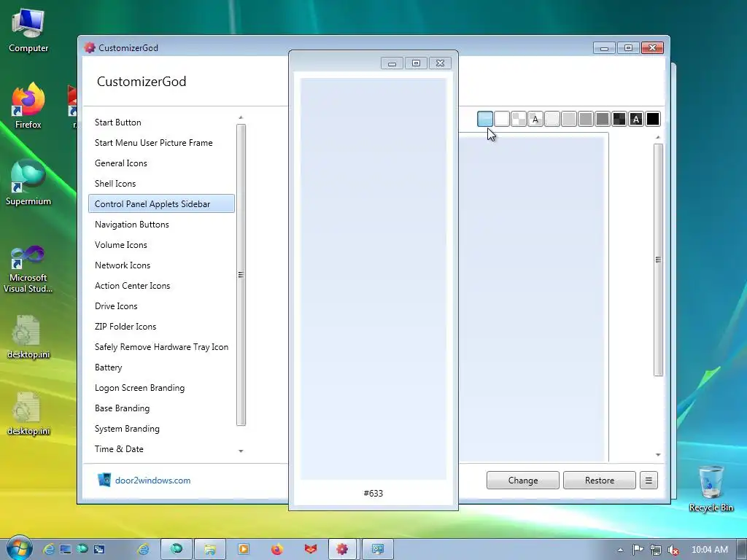The height and width of the screenshot is (560, 747).
Task: Select the active light blue swatch
Action: pos(485,119)
